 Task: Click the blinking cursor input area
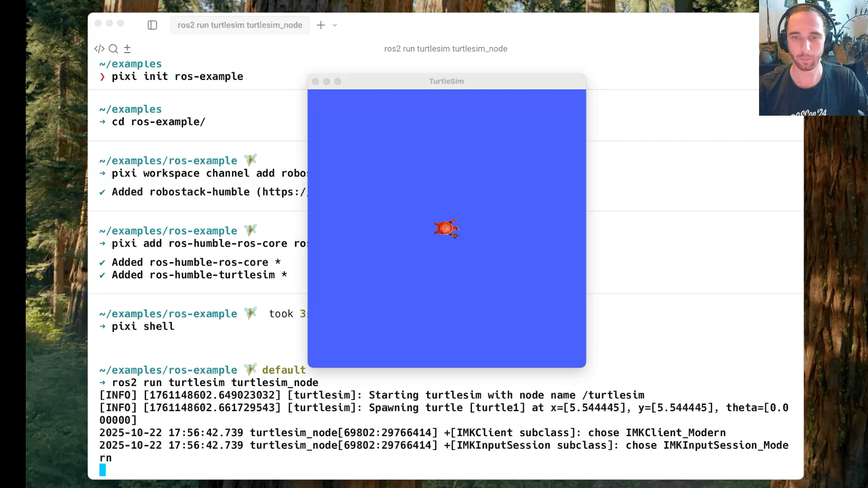(x=103, y=470)
